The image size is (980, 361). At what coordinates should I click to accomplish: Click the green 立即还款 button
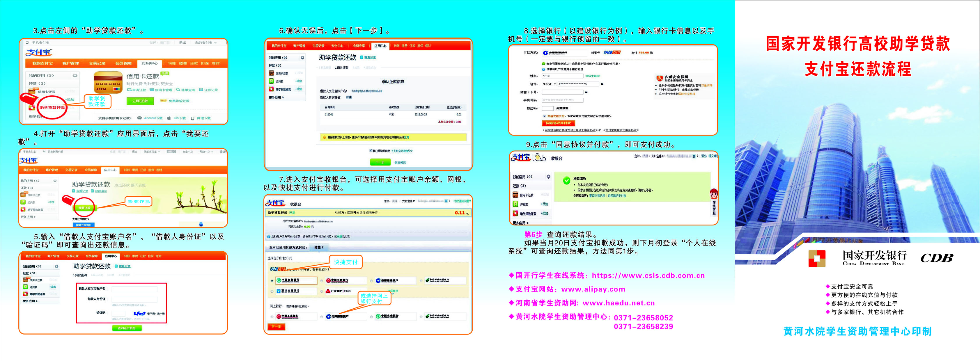pyautogui.click(x=140, y=101)
